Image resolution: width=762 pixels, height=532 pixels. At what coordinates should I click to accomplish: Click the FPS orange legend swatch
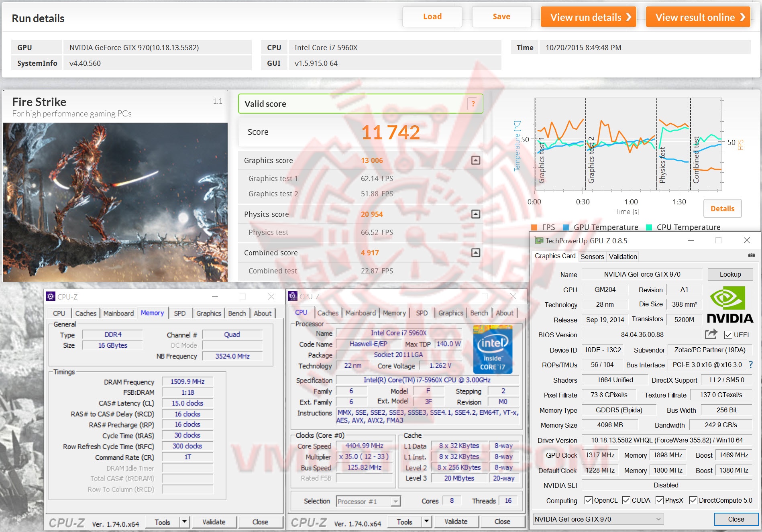534,227
